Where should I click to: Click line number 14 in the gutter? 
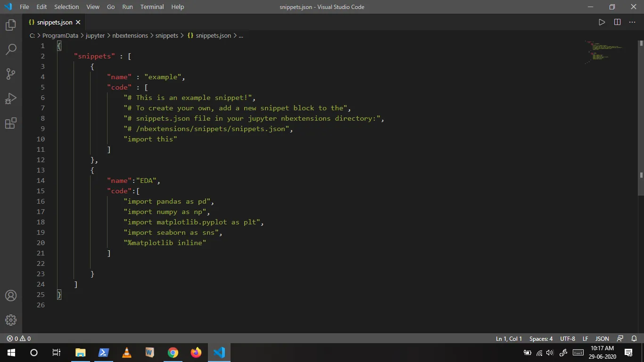point(41,181)
